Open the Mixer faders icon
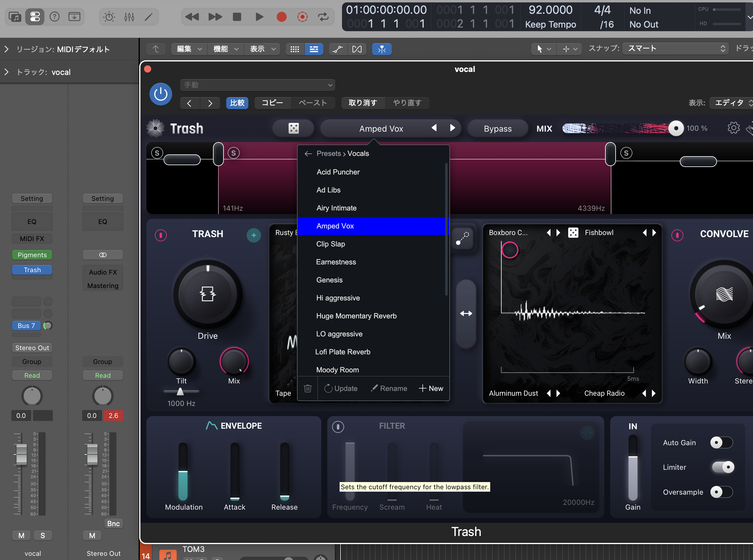 129,16
